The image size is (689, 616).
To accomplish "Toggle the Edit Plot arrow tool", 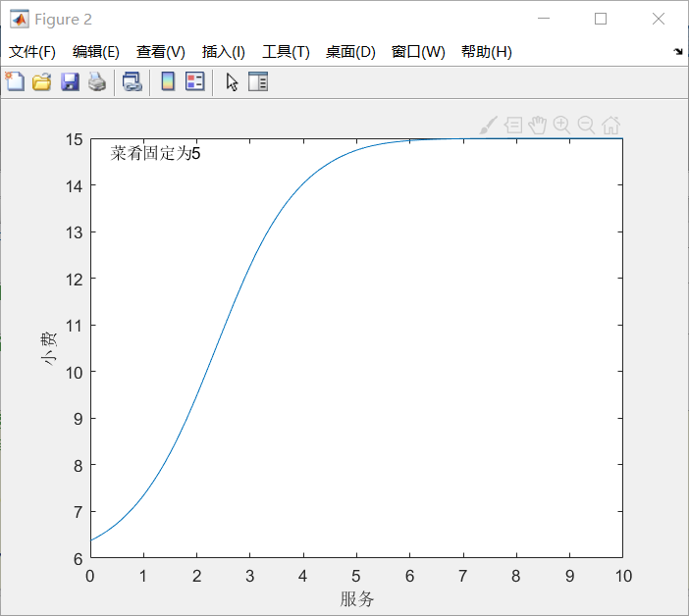I will coord(232,81).
